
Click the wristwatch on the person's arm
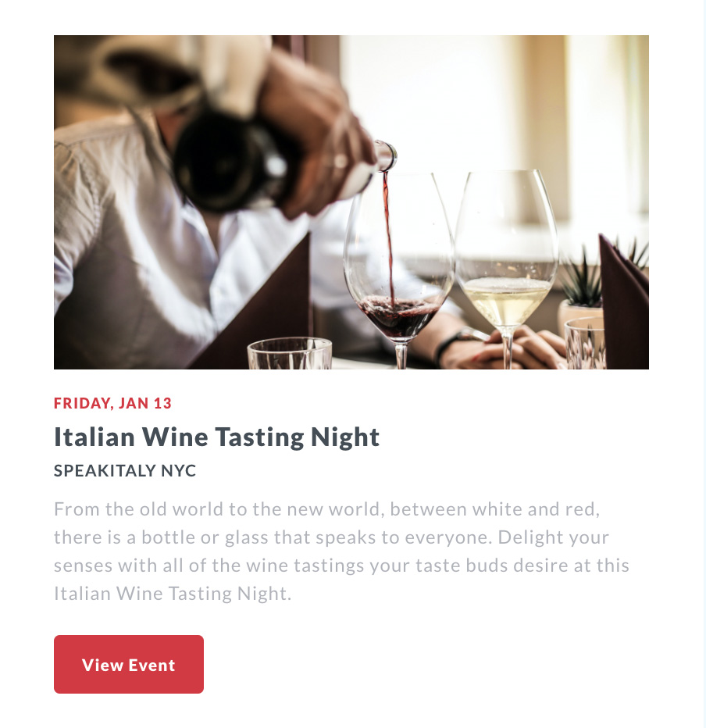point(453,342)
